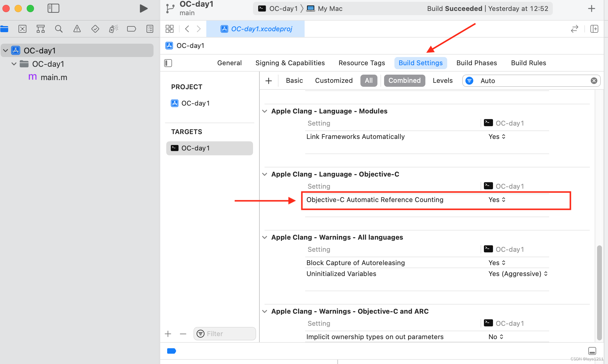Screen dimensions: 608x364
Task: Click the Link Frameworks Automatically setting name
Action: (355, 137)
